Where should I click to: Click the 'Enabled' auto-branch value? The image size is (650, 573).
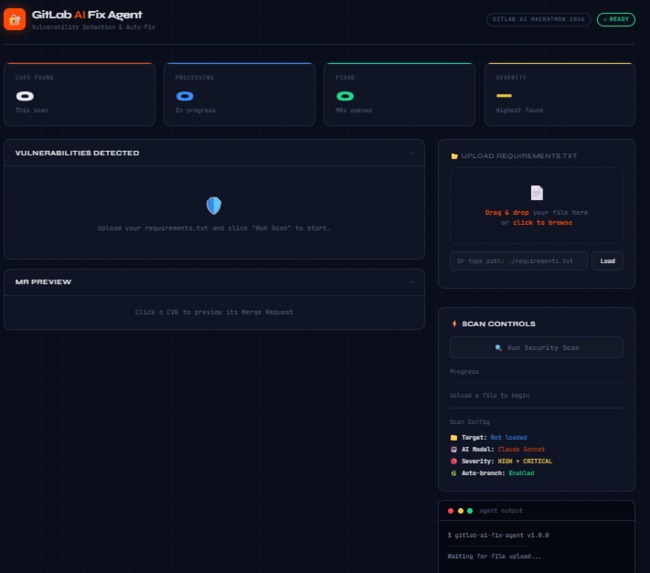point(521,473)
